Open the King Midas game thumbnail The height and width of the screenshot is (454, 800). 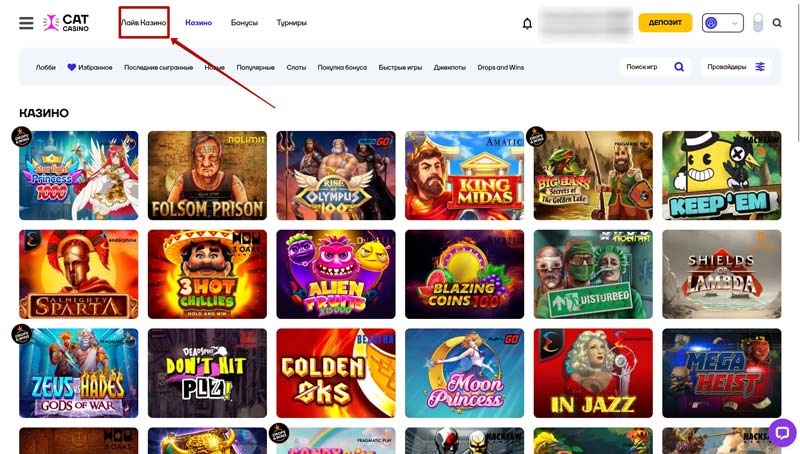tap(464, 175)
